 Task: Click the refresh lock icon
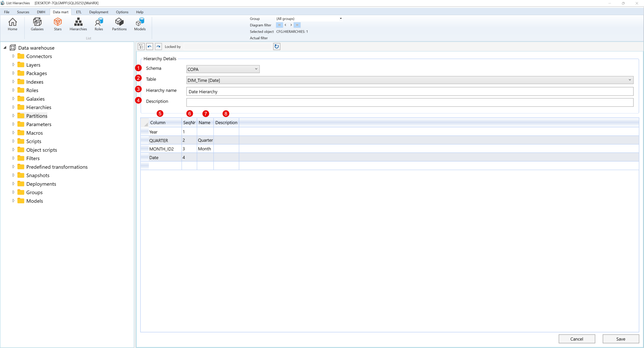(x=277, y=46)
